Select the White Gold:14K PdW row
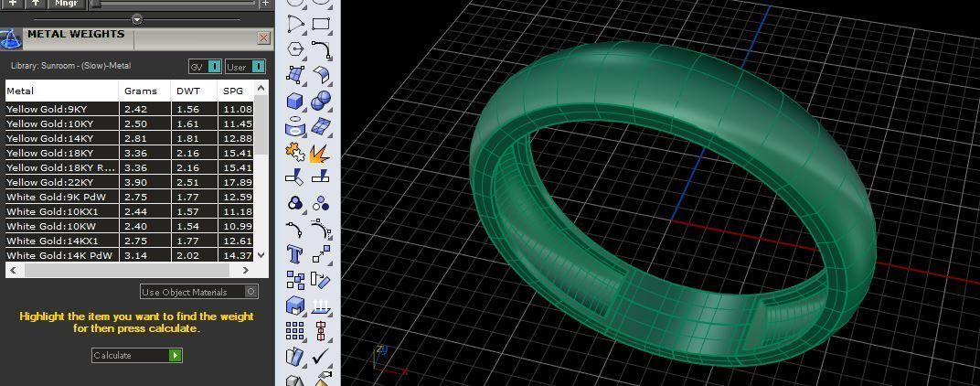 click(130, 255)
